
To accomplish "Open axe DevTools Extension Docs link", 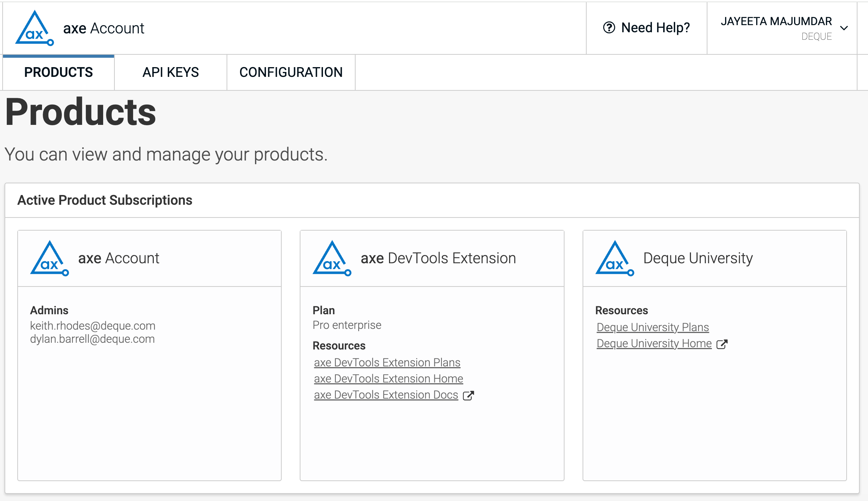I will (386, 395).
